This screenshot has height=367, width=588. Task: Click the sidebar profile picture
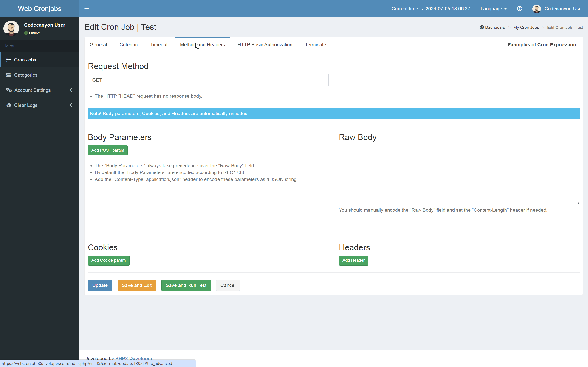click(x=11, y=28)
